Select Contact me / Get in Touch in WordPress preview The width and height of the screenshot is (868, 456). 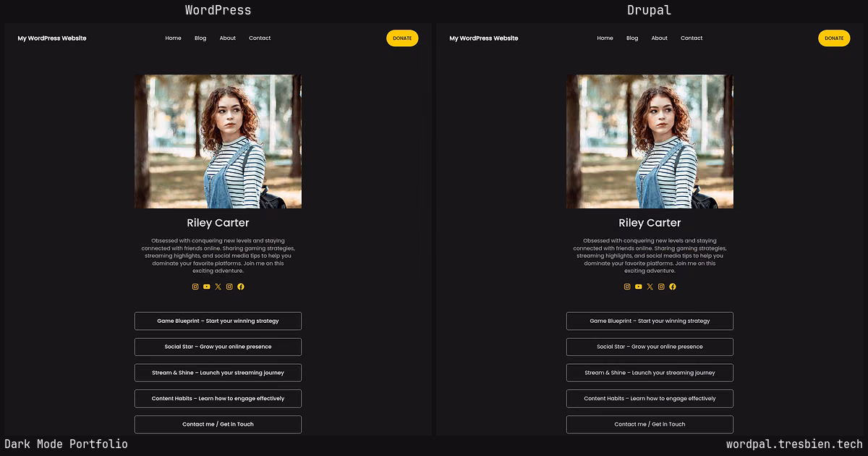pyautogui.click(x=218, y=424)
